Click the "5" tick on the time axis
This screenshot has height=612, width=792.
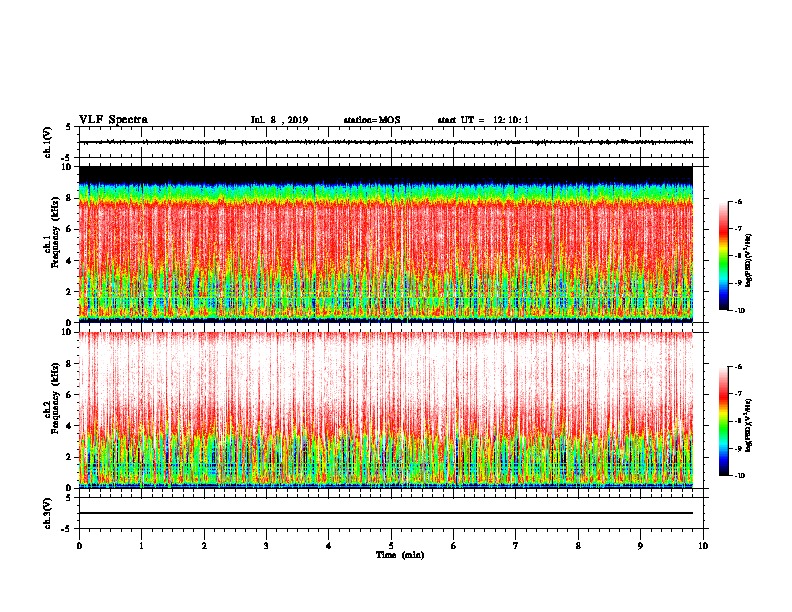click(x=391, y=546)
